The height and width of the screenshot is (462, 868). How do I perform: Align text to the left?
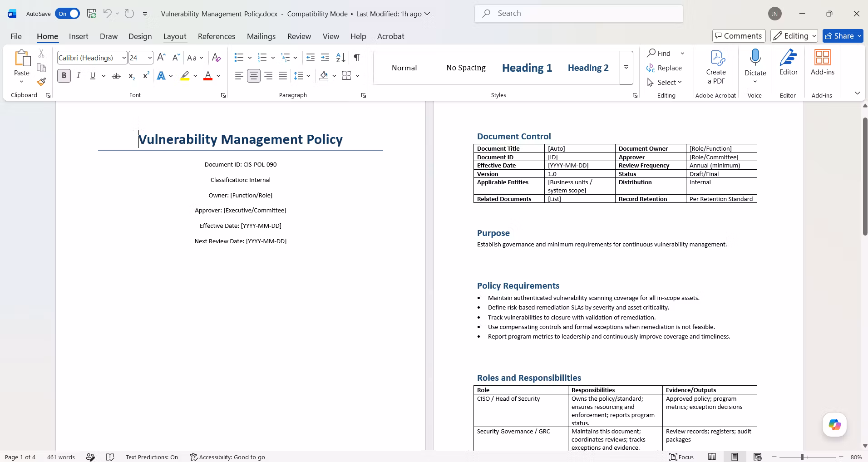pos(239,76)
